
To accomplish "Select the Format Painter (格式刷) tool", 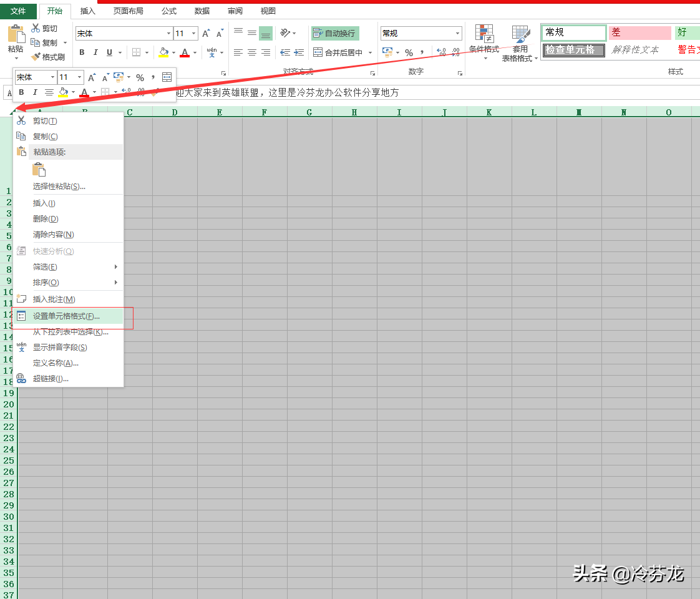I will [47, 57].
